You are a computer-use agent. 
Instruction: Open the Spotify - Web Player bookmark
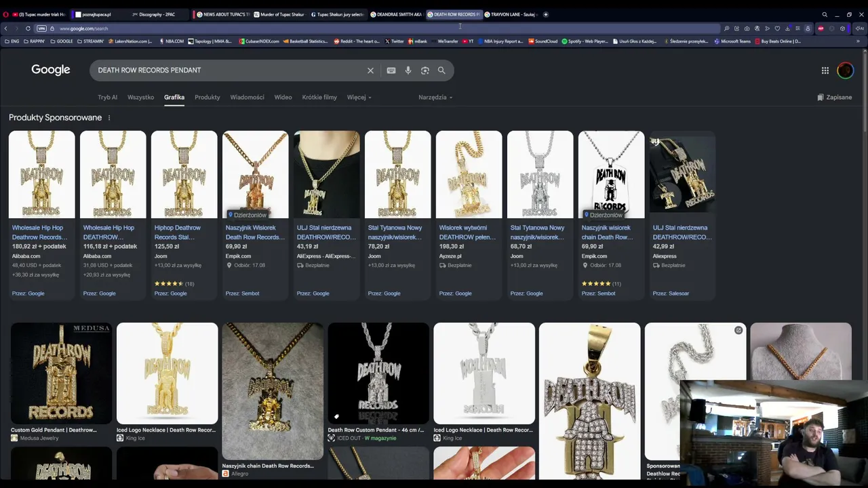[585, 41]
